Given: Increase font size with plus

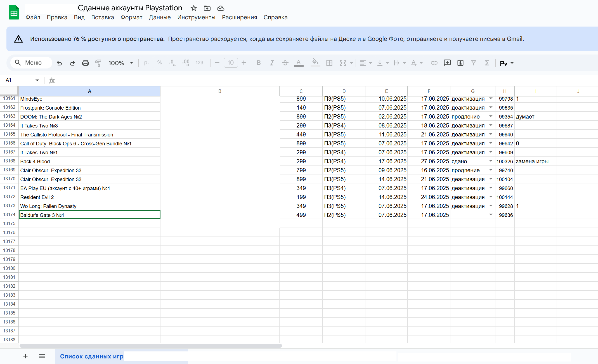Looking at the screenshot, I should coord(244,63).
